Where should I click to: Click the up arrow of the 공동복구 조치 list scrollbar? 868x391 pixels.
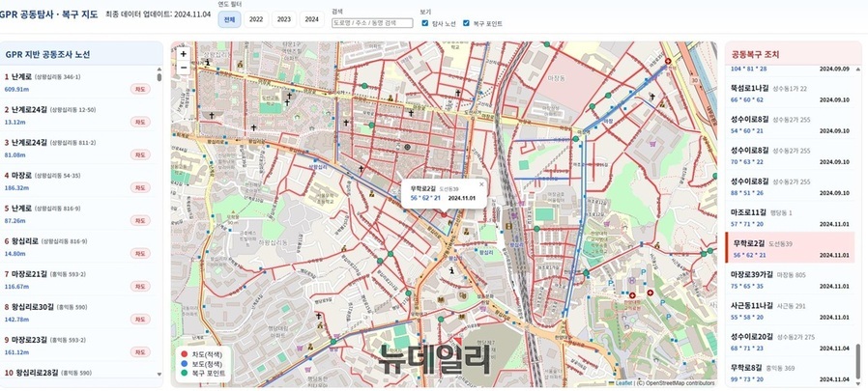tap(858, 68)
